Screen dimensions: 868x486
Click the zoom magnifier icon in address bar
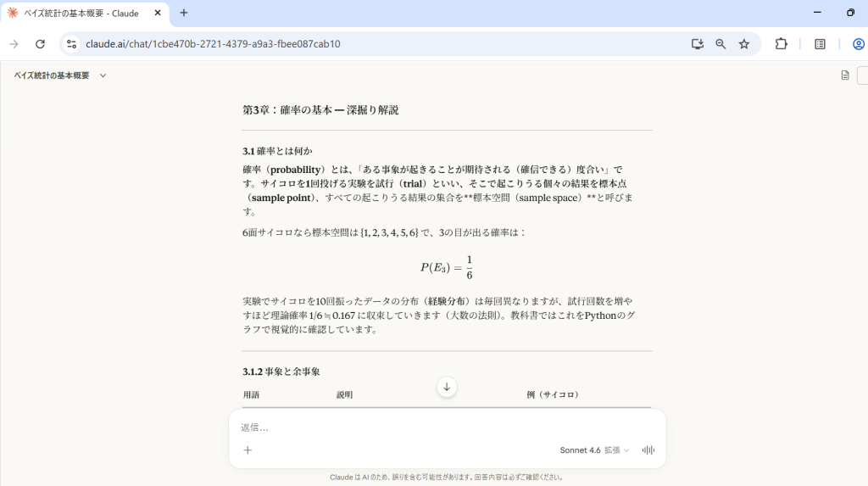721,44
